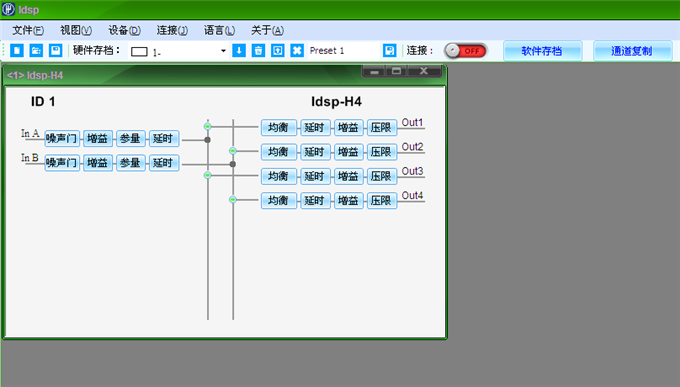Toggle Out1 green routing node
Image resolution: width=680 pixels, height=387 pixels.
point(208,126)
